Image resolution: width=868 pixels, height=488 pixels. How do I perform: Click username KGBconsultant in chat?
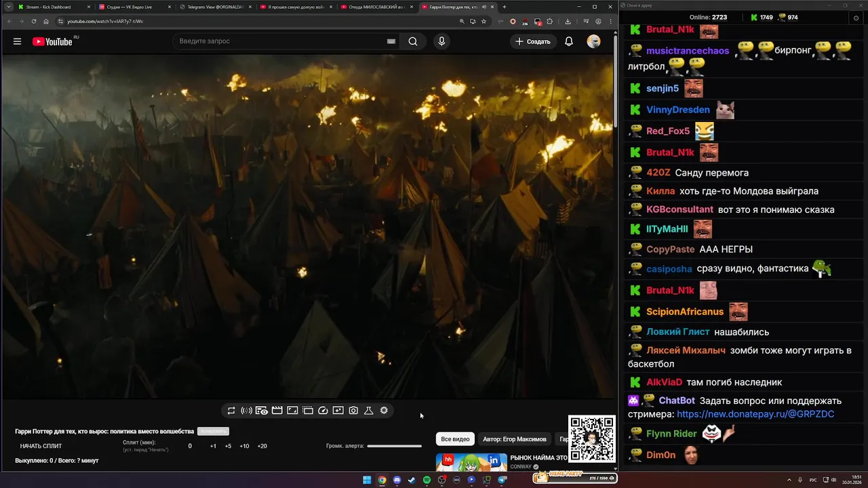(x=679, y=209)
